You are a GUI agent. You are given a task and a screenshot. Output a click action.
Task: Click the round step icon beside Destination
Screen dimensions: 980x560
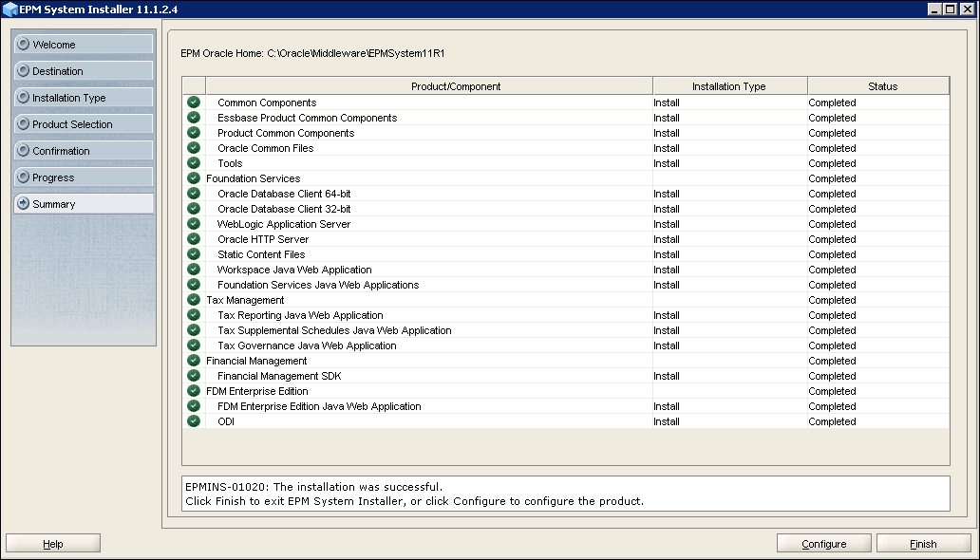click(24, 70)
